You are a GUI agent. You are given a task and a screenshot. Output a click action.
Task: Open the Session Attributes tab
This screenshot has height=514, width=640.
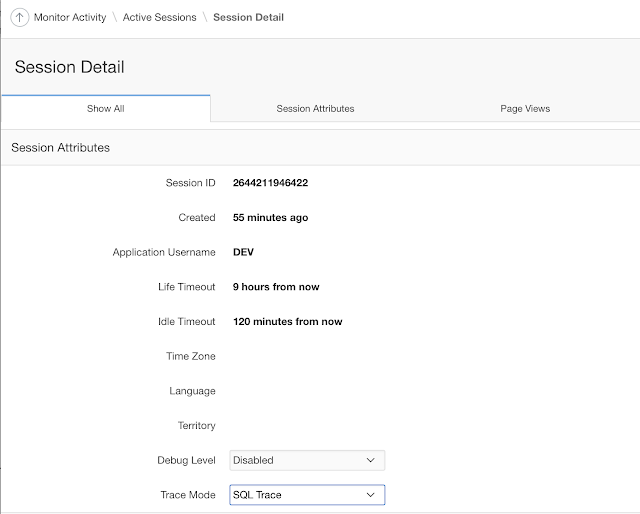pyautogui.click(x=315, y=108)
